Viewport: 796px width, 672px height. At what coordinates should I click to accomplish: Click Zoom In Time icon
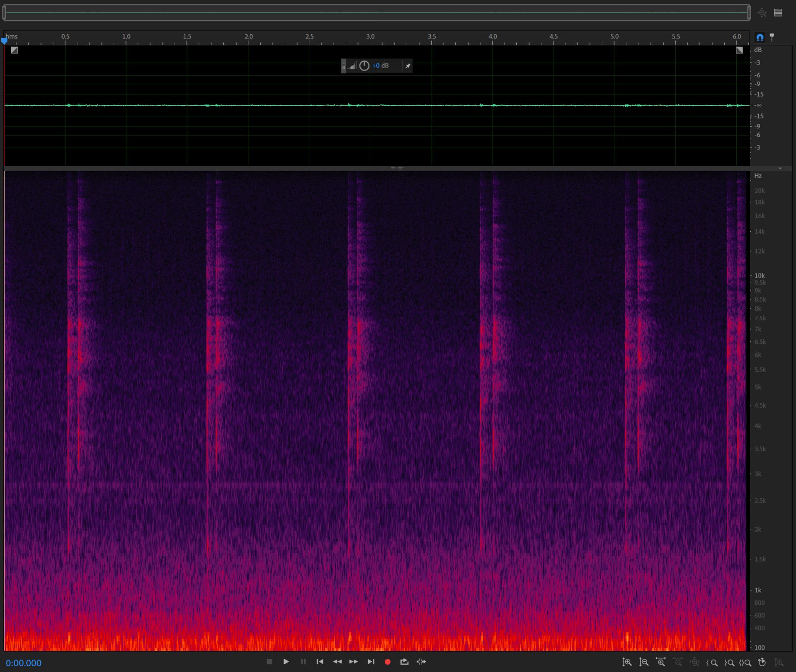[661, 662]
